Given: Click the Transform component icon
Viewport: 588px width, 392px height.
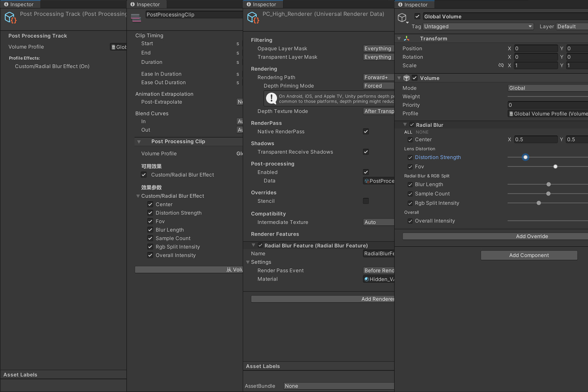Looking at the screenshot, I should 406,39.
